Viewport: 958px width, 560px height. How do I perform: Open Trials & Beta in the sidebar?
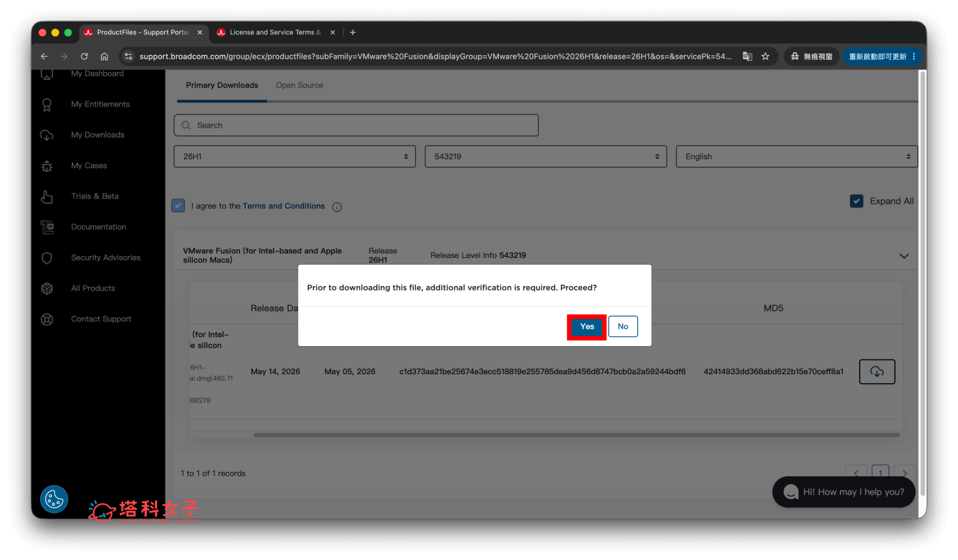click(95, 196)
